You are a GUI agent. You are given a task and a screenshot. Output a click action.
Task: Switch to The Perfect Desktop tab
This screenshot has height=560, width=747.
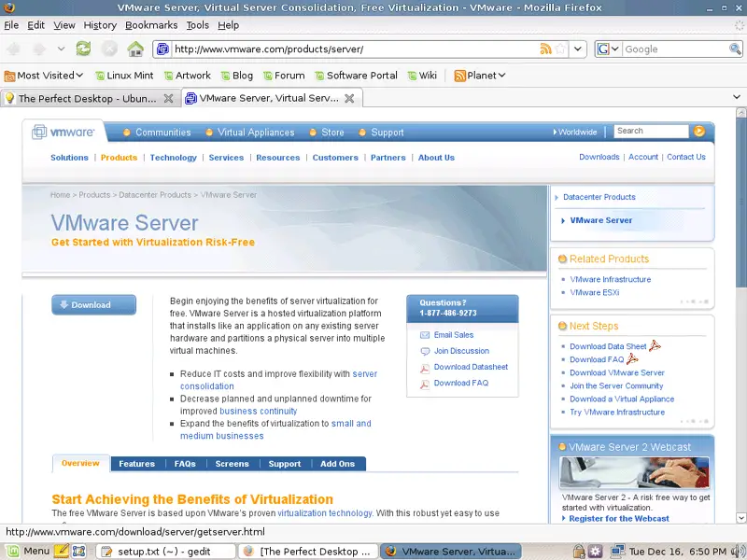(90, 98)
